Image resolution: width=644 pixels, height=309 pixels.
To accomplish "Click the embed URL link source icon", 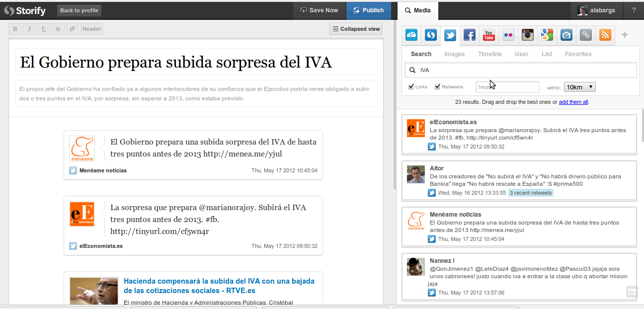I will pyautogui.click(x=586, y=35).
